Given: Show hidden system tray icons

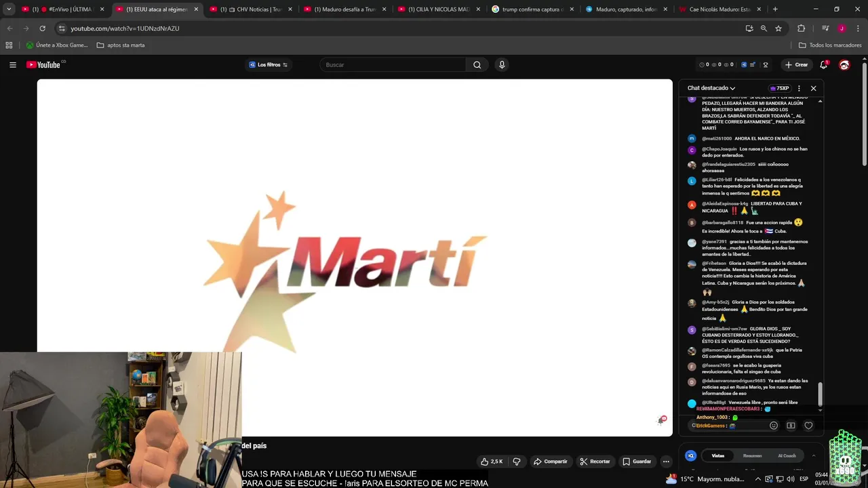Looking at the screenshot, I should pos(758,479).
